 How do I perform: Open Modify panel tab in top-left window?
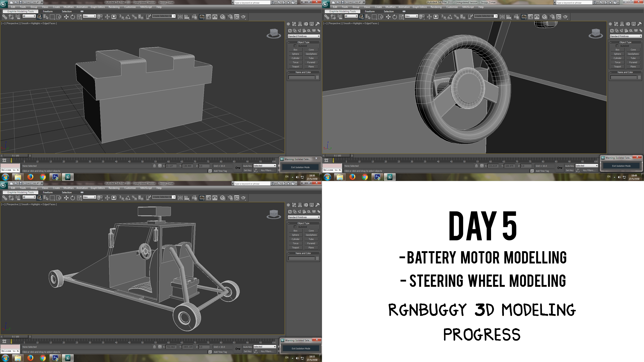tap(294, 24)
